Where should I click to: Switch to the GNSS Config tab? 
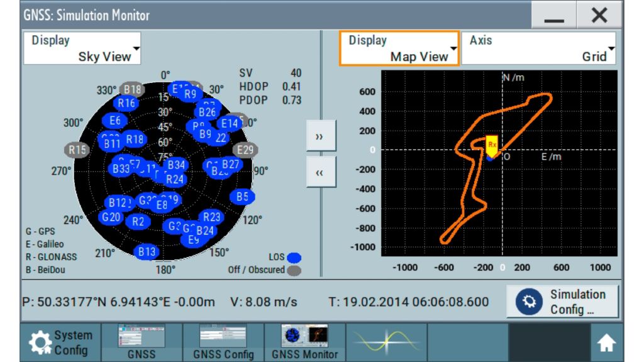point(223,343)
